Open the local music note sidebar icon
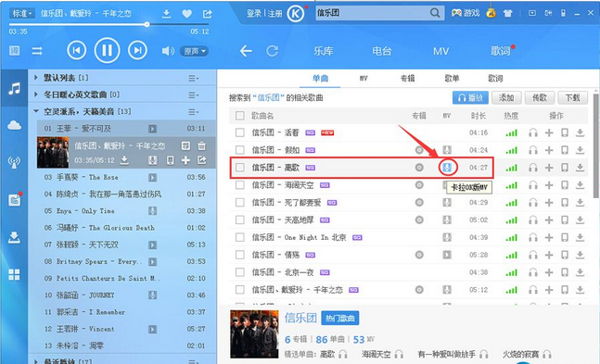Viewport: 600px width, 364px height. 14,89
